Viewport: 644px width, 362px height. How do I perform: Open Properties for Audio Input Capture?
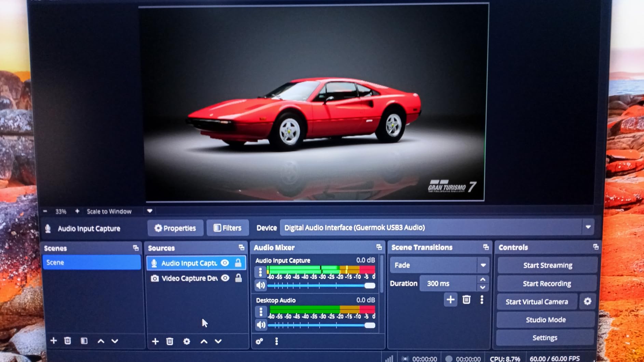tap(175, 228)
